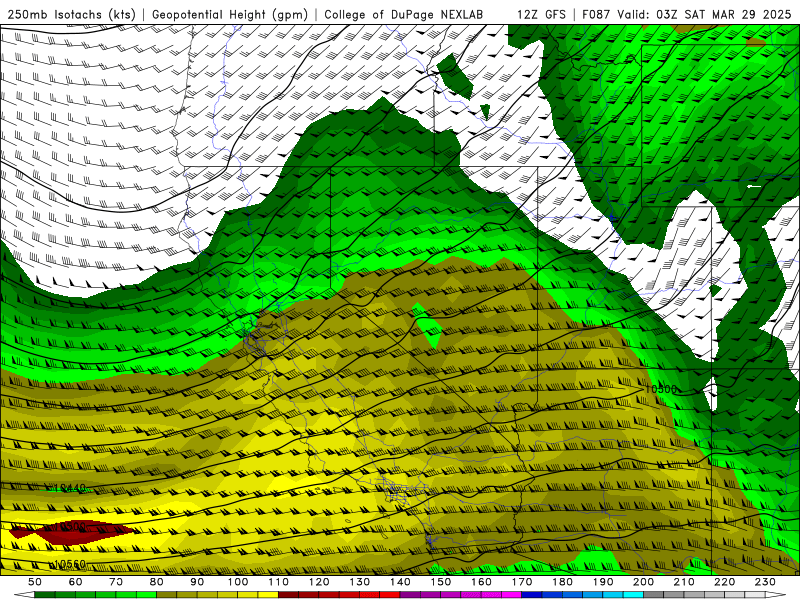Click the 140 tick label on the color scale

pyautogui.click(x=401, y=582)
